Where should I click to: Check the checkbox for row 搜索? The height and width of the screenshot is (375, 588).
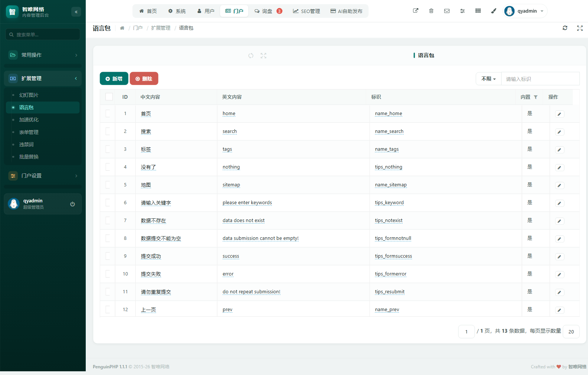click(108, 131)
